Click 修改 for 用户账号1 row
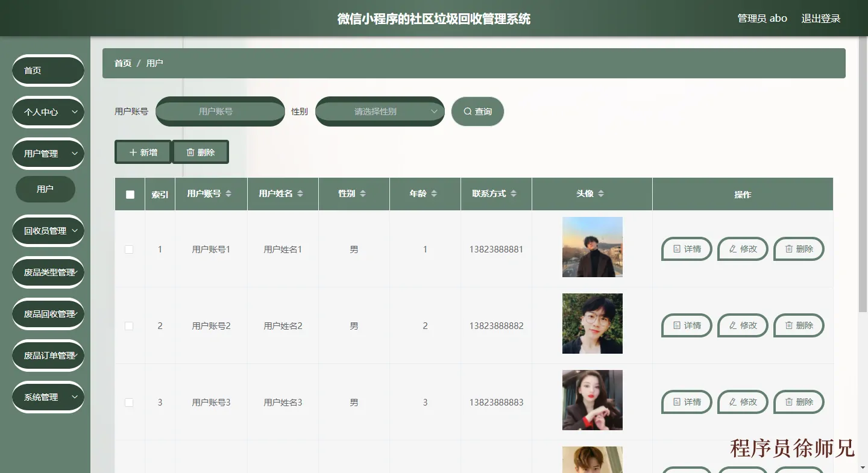 coord(743,249)
